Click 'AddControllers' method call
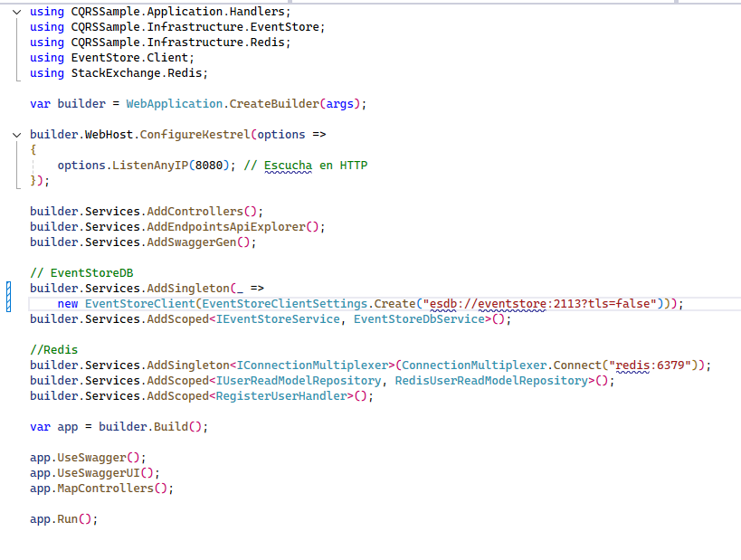Screen dimensions: 741x560 pyautogui.click(x=195, y=211)
